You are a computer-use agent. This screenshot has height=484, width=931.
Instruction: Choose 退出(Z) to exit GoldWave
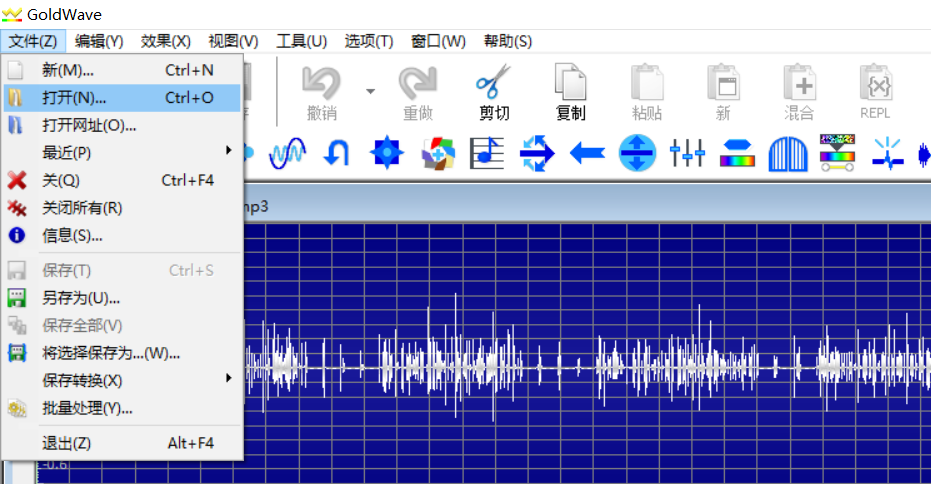coord(122,443)
